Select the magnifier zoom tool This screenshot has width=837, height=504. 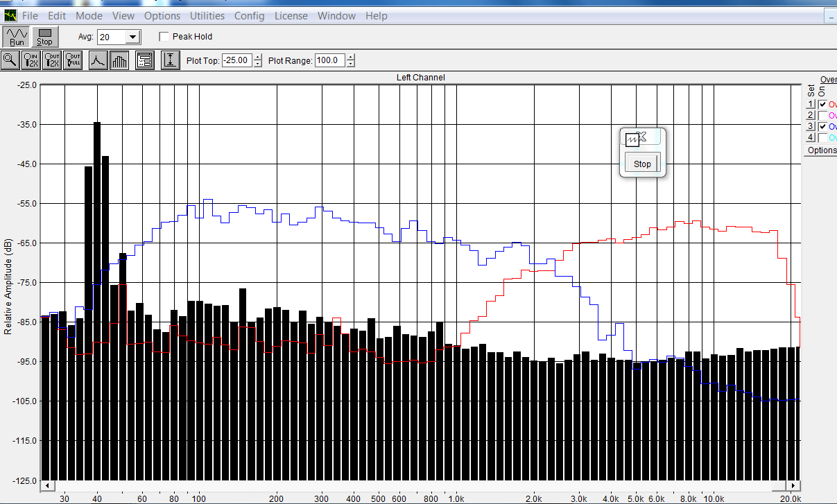10,60
